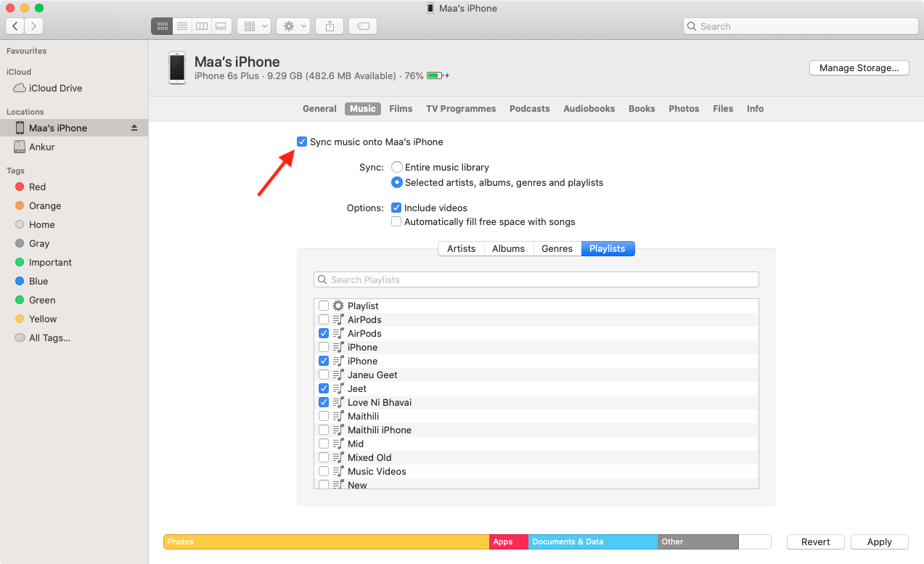
Task: Untick the Include videos checkbox
Action: [396, 208]
